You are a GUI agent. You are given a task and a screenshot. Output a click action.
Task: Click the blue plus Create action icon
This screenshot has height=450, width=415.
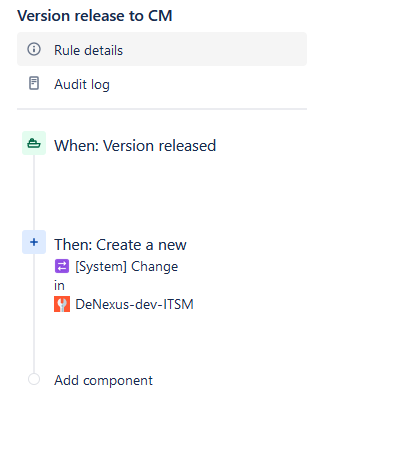(x=34, y=242)
